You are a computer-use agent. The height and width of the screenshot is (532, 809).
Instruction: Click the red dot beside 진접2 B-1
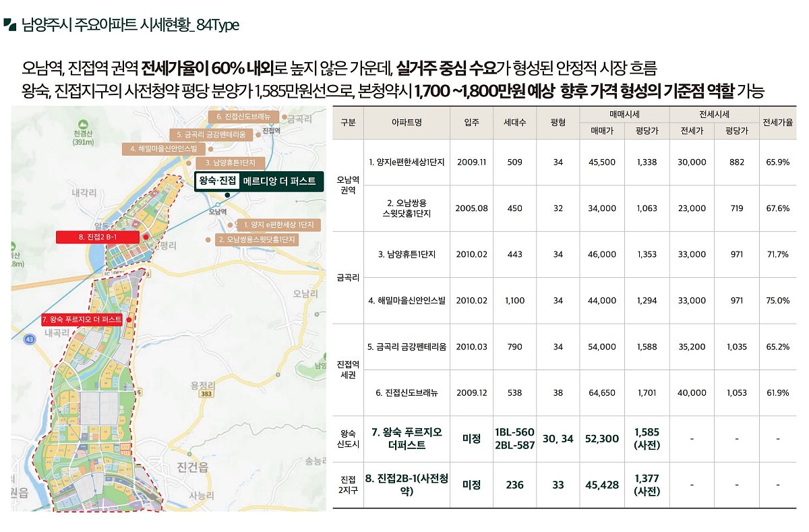coord(145,237)
